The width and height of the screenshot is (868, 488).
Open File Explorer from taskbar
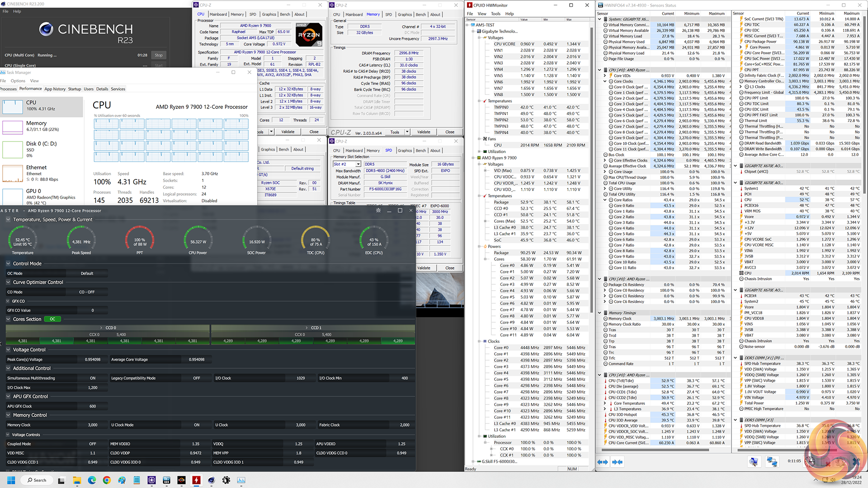[x=77, y=480]
